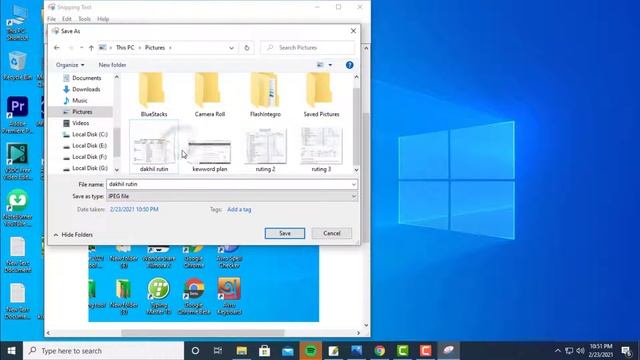
Task: Open Snipping Tool File menu
Action: 51,19
